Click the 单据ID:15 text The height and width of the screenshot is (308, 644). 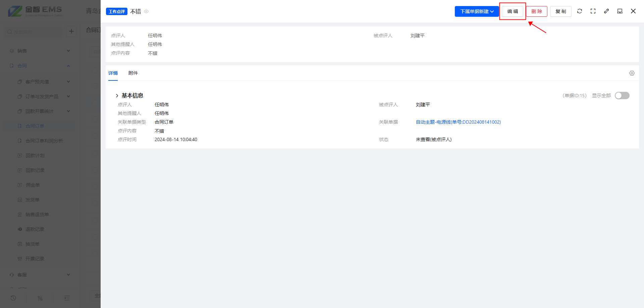(575, 96)
